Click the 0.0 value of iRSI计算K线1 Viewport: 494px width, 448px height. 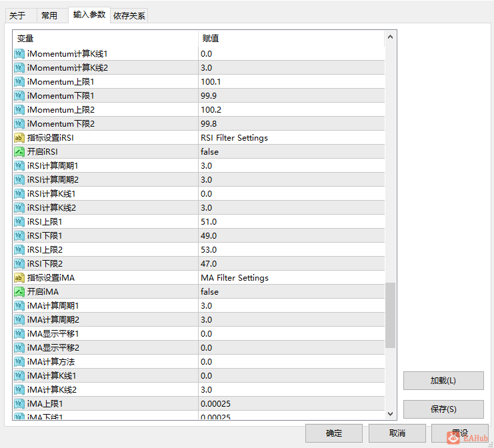click(207, 194)
